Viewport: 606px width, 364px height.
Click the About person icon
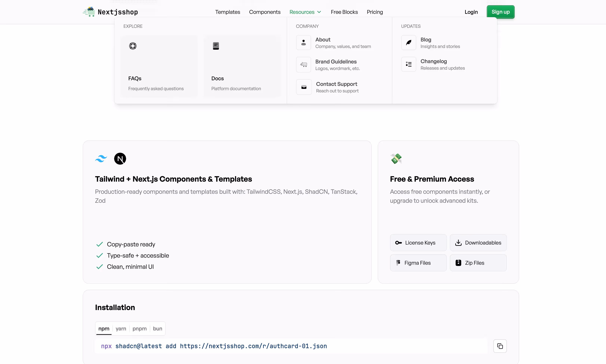coord(303,43)
